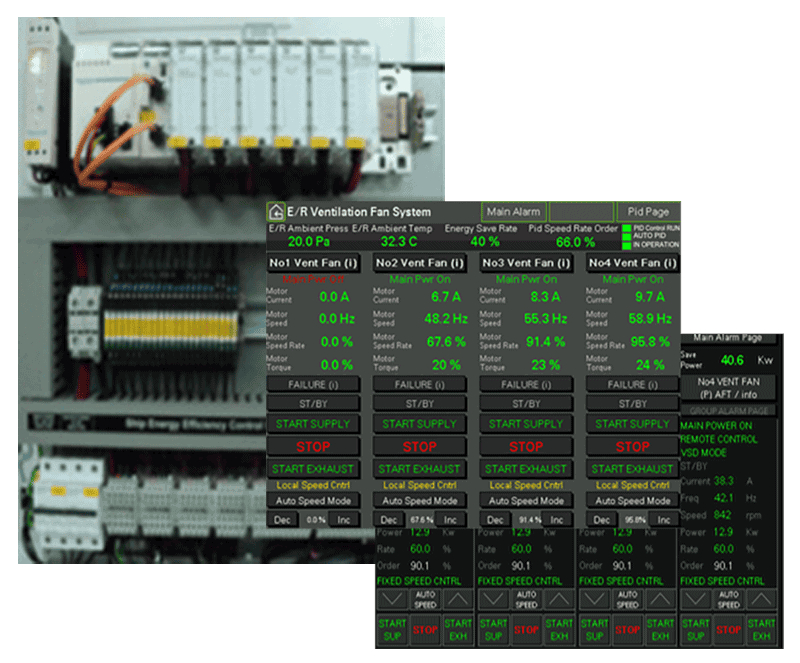The width and height of the screenshot is (800, 663).
Task: Toggle AUTO SPEED in last back-panel column
Action: pos(729,599)
